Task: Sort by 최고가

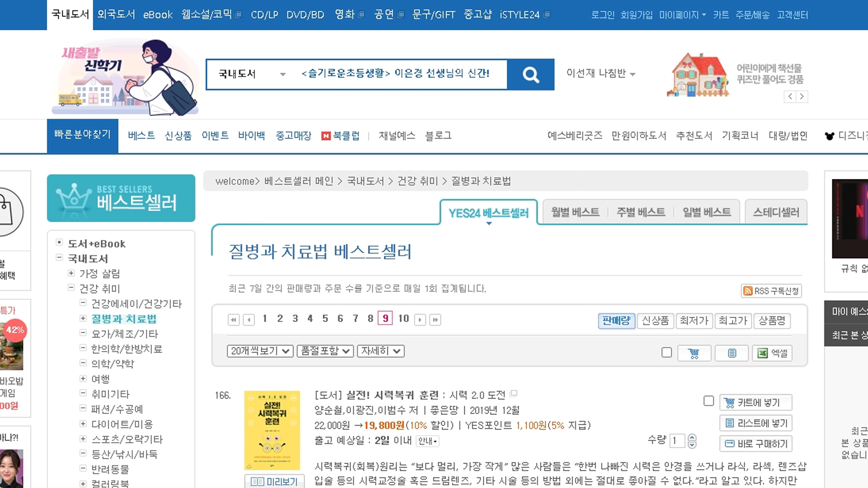Action: point(733,321)
